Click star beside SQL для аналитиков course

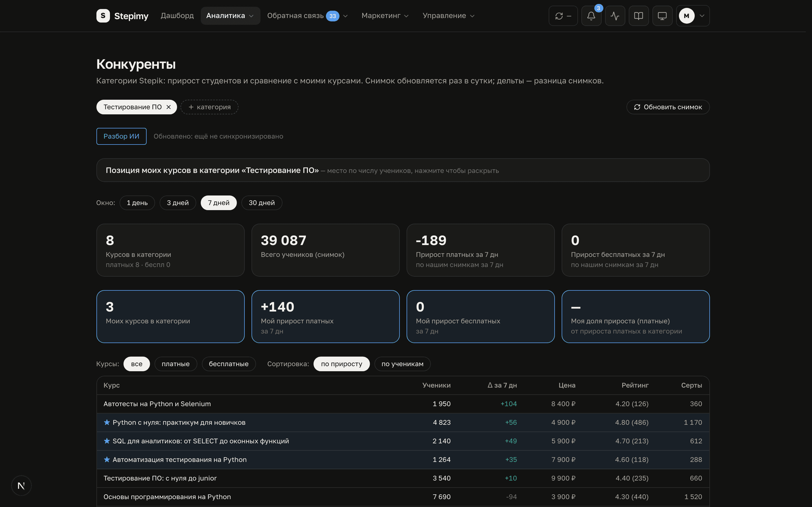(x=107, y=441)
